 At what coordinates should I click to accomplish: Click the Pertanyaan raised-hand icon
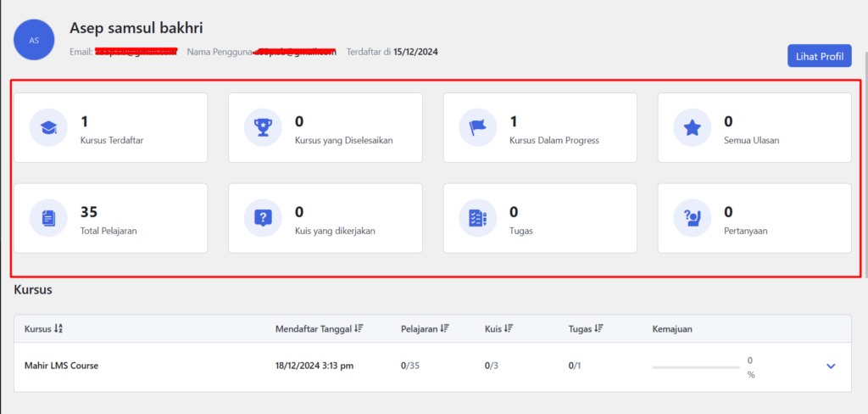coord(693,218)
